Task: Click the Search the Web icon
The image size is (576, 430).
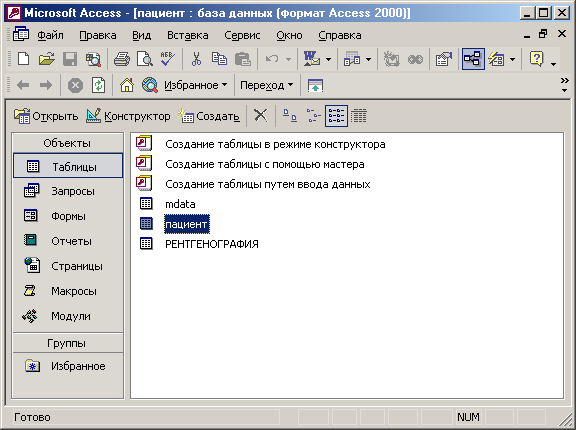Action: click(150, 86)
